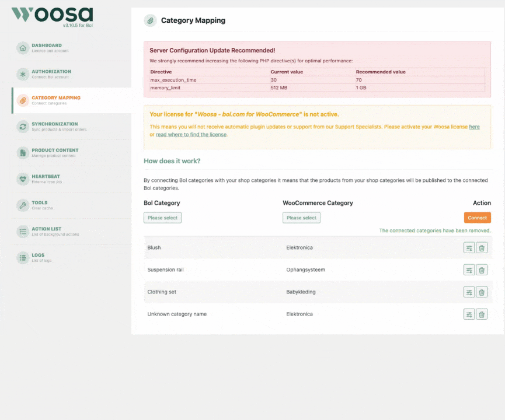
Task: Click the version text v3.10.5 for Bol
Action: [x=78, y=26]
